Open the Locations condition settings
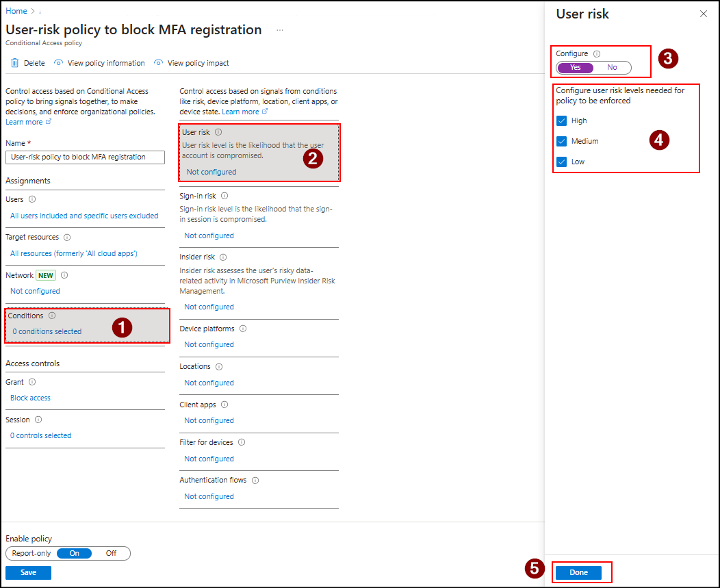Viewport: 720px width, 588px height. (208, 382)
